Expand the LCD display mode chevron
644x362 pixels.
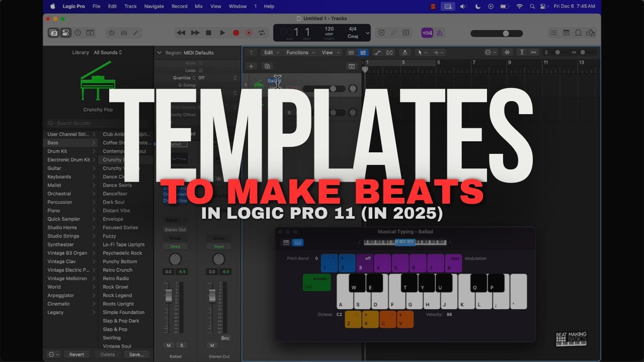(x=367, y=33)
